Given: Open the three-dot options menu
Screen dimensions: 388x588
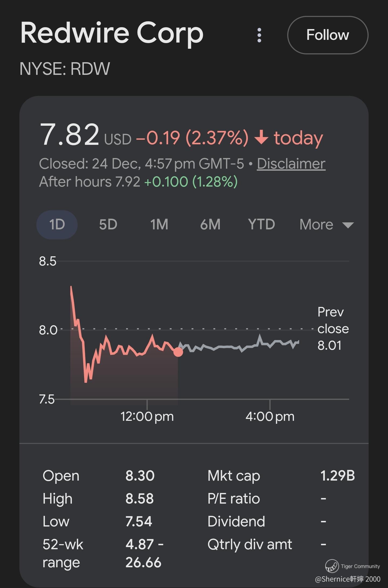Looking at the screenshot, I should click(x=259, y=35).
